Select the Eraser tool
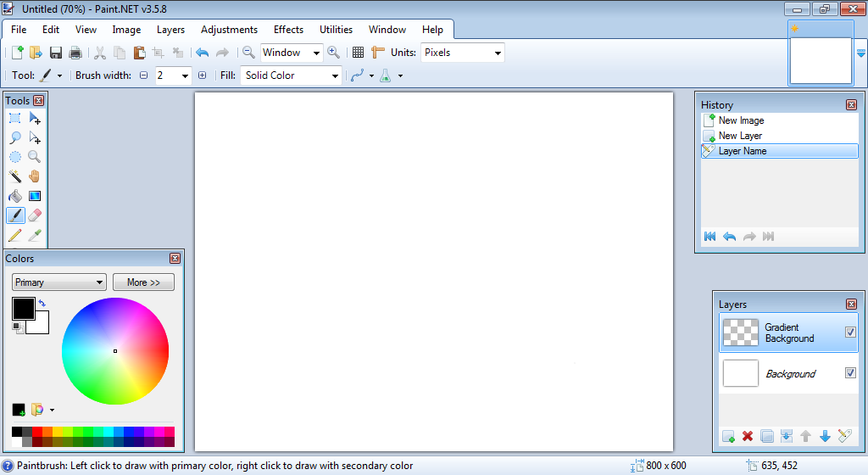 pyautogui.click(x=34, y=215)
